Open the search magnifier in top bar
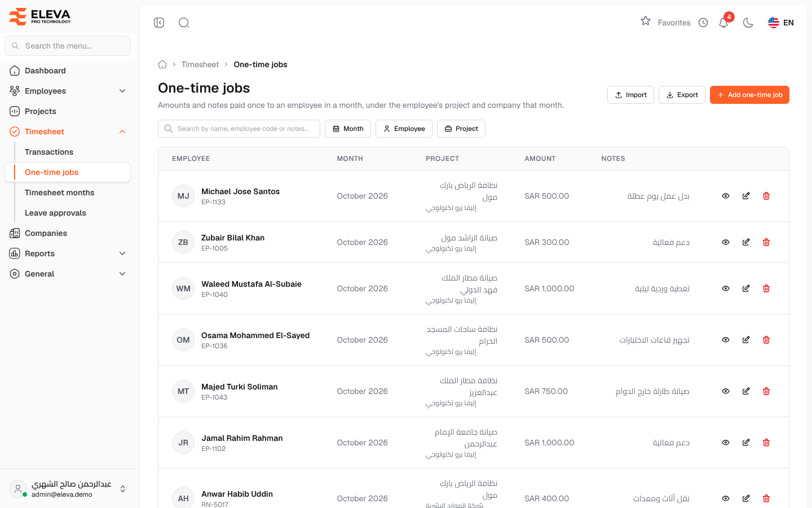This screenshot has width=812, height=508. [184, 23]
